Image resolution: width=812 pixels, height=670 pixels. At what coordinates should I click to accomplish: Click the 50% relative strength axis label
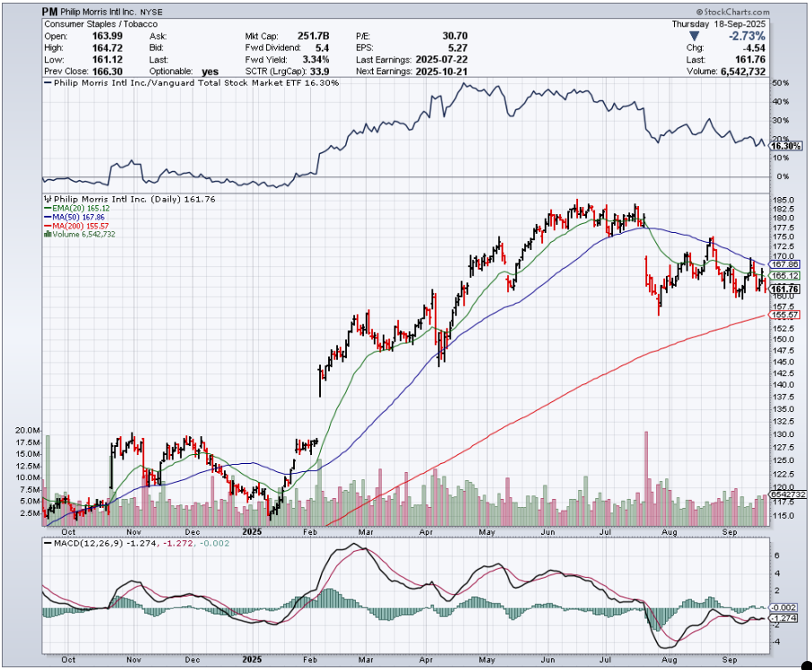(x=781, y=82)
